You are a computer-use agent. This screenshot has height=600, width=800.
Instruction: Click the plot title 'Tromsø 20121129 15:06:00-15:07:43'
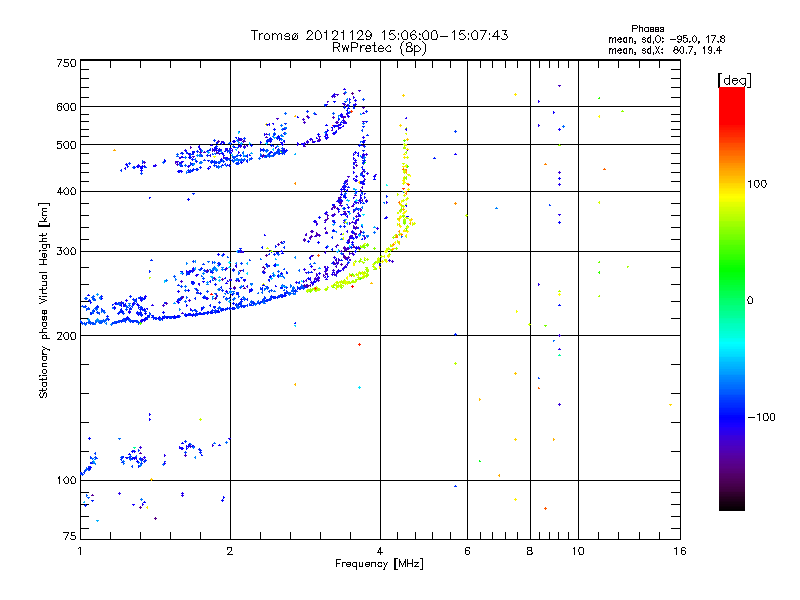pyautogui.click(x=379, y=35)
